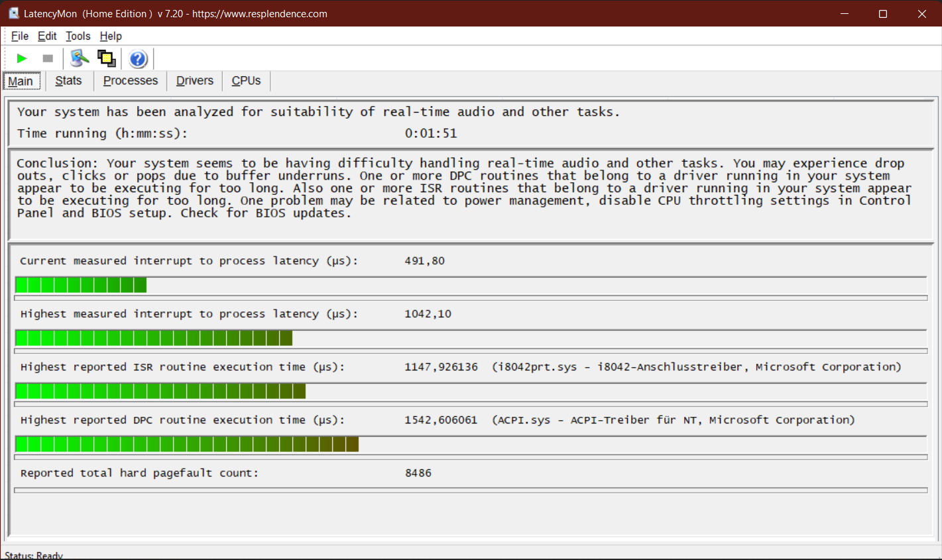Screen dimensions: 942x560
Task: Click the Conclusion text area
Action: coord(464,188)
